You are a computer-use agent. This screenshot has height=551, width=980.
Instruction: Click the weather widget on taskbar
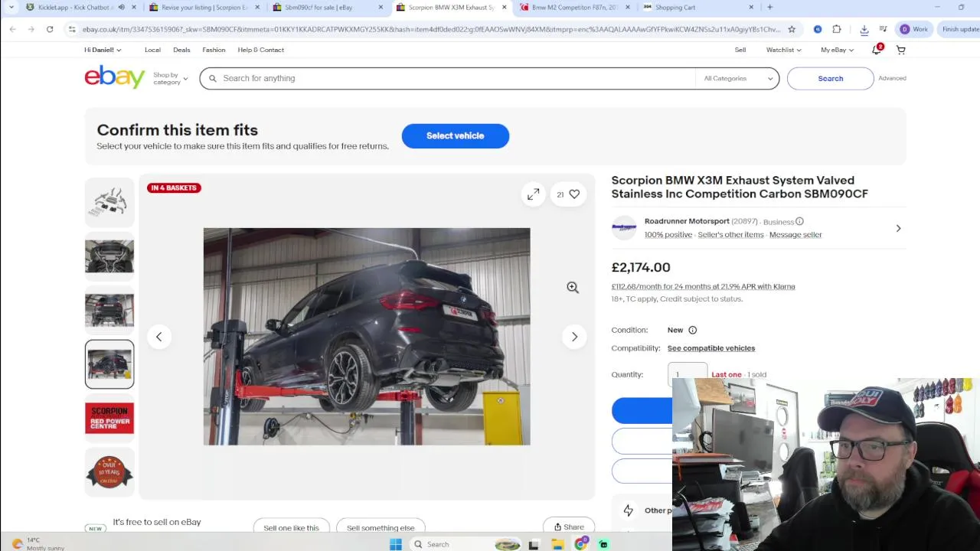pyautogui.click(x=38, y=543)
